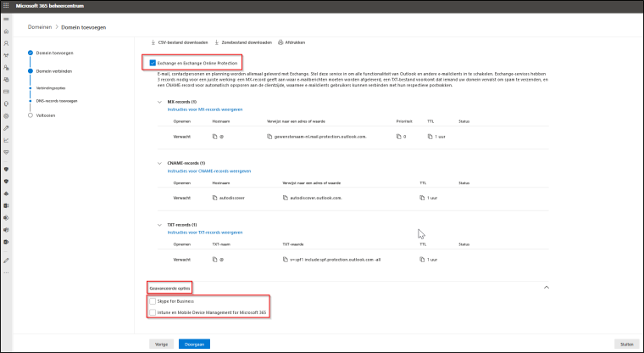Open the upper shield icon in the sidebar

[6, 170]
